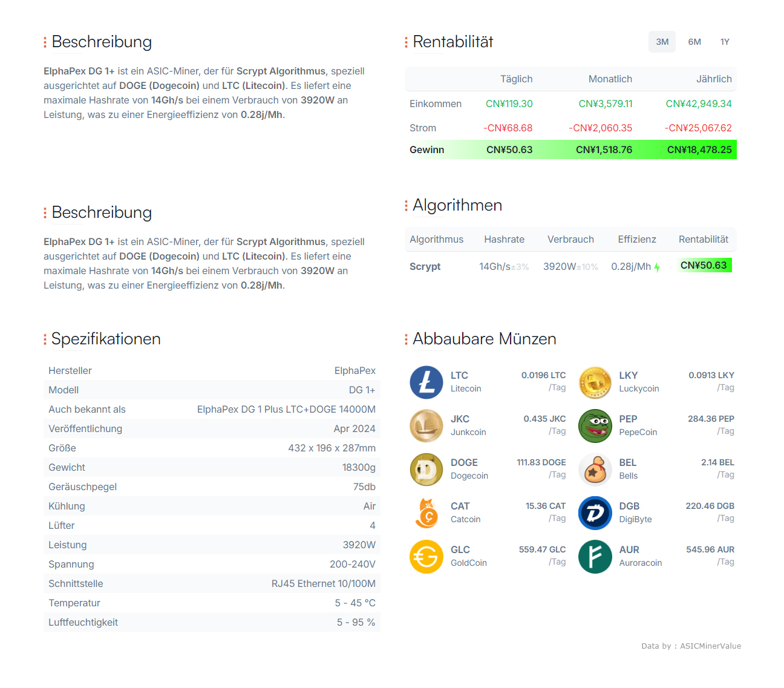Click the Monatlich column header
The image size is (784, 688).
click(x=610, y=79)
